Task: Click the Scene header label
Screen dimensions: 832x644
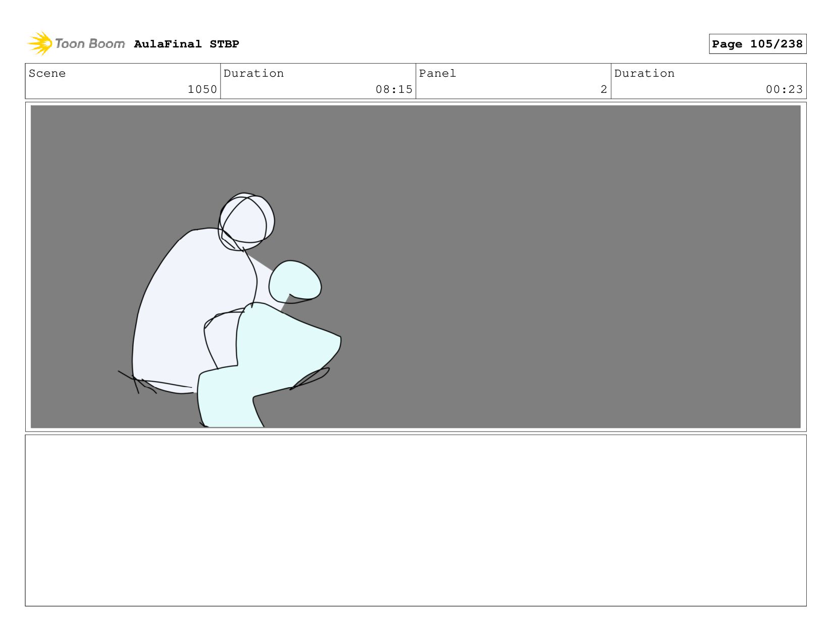Action: [47, 73]
